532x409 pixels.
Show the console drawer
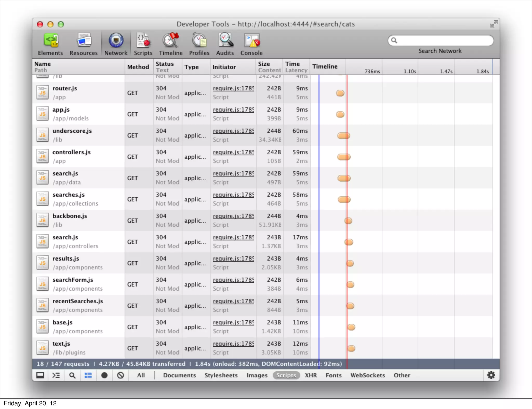pyautogui.click(x=56, y=375)
